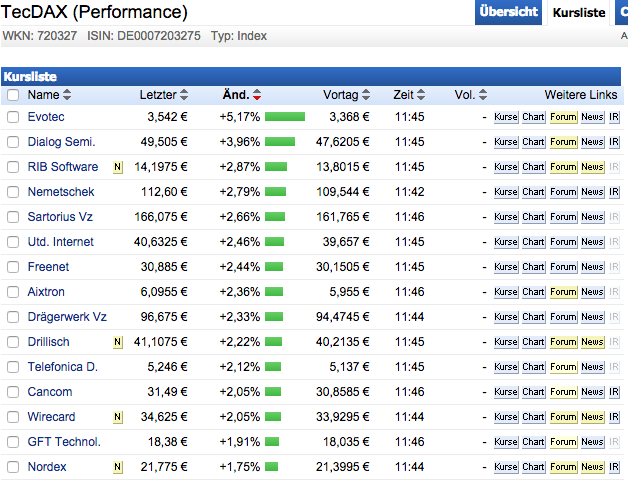The width and height of the screenshot is (628, 480).
Task: Sort list by Name column arrows
Action: (67, 95)
